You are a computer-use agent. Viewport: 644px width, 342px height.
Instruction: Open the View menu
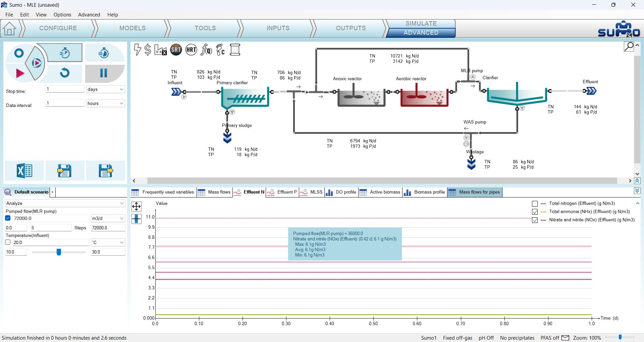[41, 15]
